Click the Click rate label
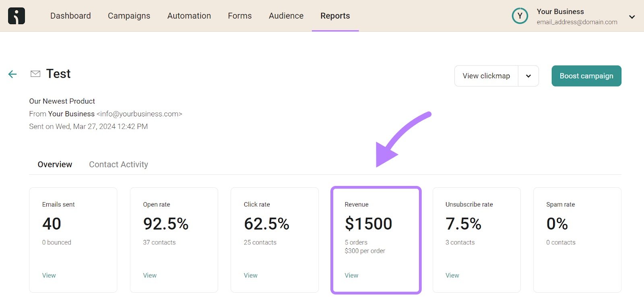This screenshot has width=644, height=304. (x=257, y=205)
